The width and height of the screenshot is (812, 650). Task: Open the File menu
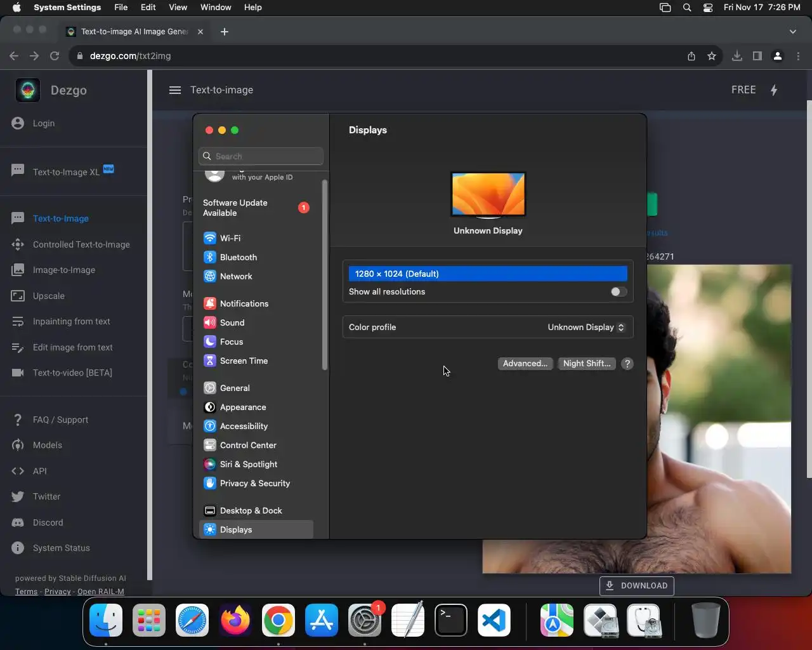coord(121,7)
